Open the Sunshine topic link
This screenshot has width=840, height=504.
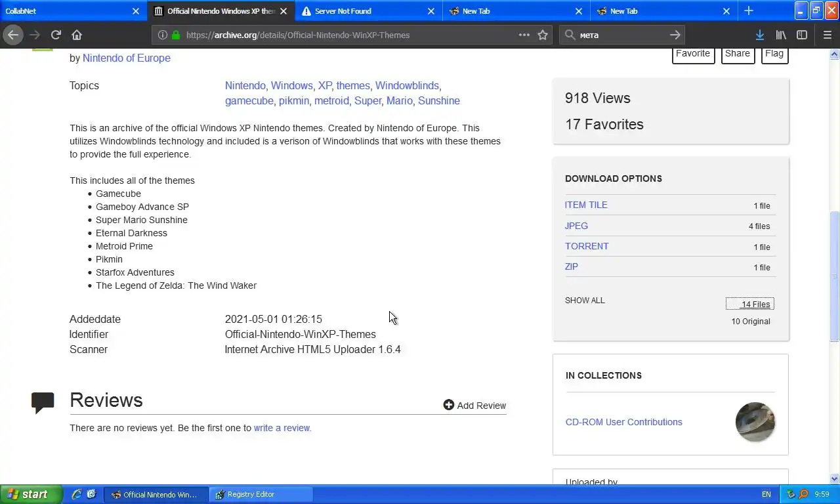(x=439, y=100)
